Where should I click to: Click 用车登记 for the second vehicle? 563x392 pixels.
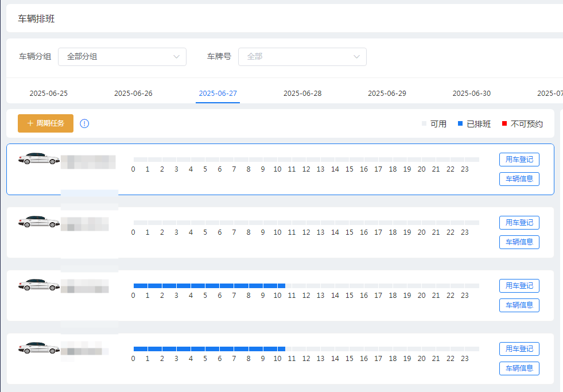pyautogui.click(x=519, y=223)
